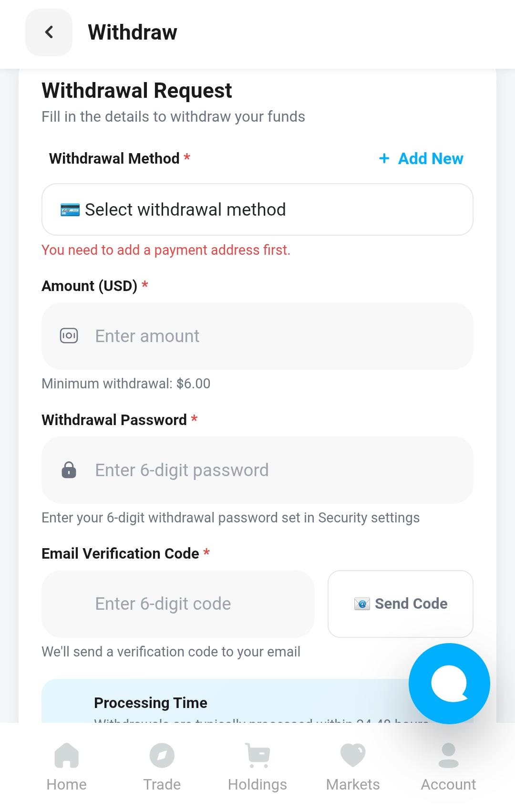Click the Add New payment method link
This screenshot has height=812, width=515.
[x=430, y=158]
